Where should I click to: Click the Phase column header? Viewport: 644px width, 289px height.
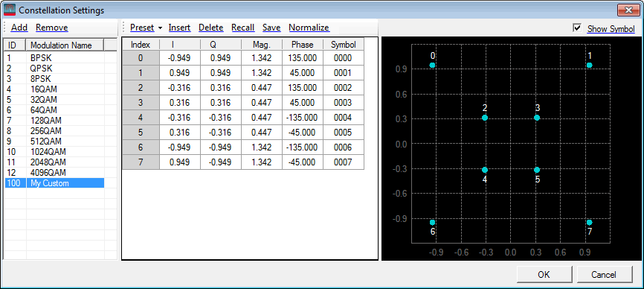tap(302, 45)
